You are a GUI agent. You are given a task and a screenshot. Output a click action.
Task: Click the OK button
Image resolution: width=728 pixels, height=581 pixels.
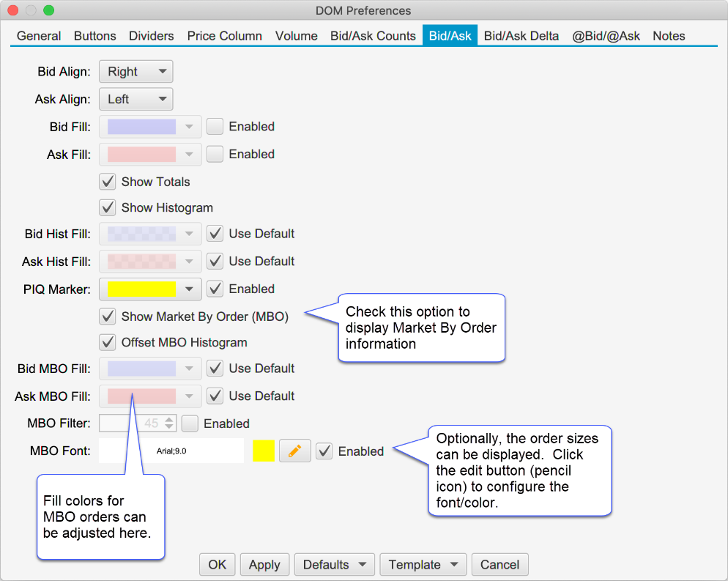[x=217, y=565]
